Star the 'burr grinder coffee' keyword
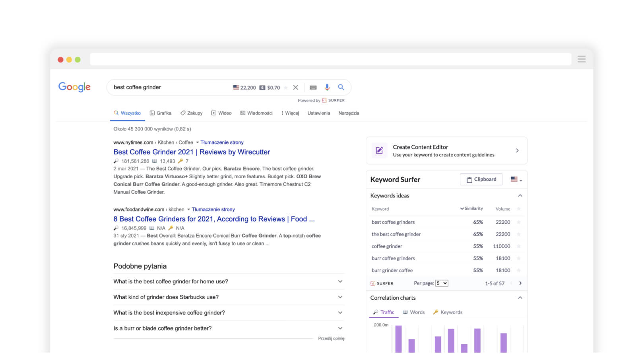Image resolution: width=644 pixels, height=355 pixels. tap(518, 271)
